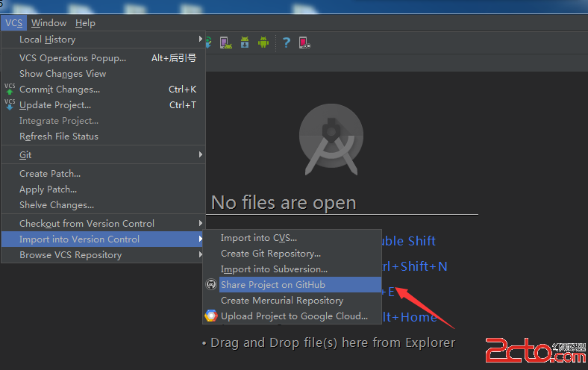Viewport: 588px width, 370px height.
Task: Click the blue question mark Help icon
Action: (x=287, y=43)
